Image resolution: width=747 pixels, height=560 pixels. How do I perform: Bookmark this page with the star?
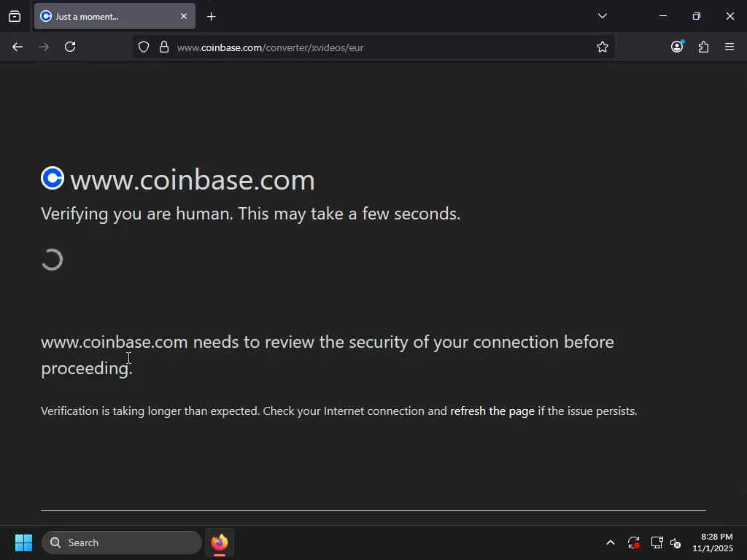coord(603,47)
